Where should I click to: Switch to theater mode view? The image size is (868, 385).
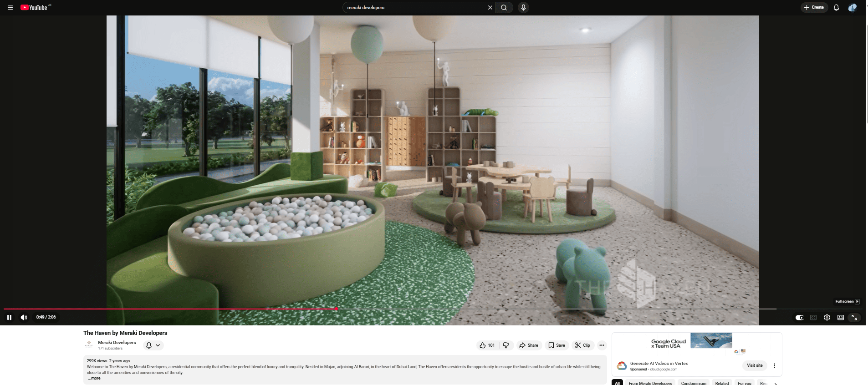pyautogui.click(x=841, y=318)
